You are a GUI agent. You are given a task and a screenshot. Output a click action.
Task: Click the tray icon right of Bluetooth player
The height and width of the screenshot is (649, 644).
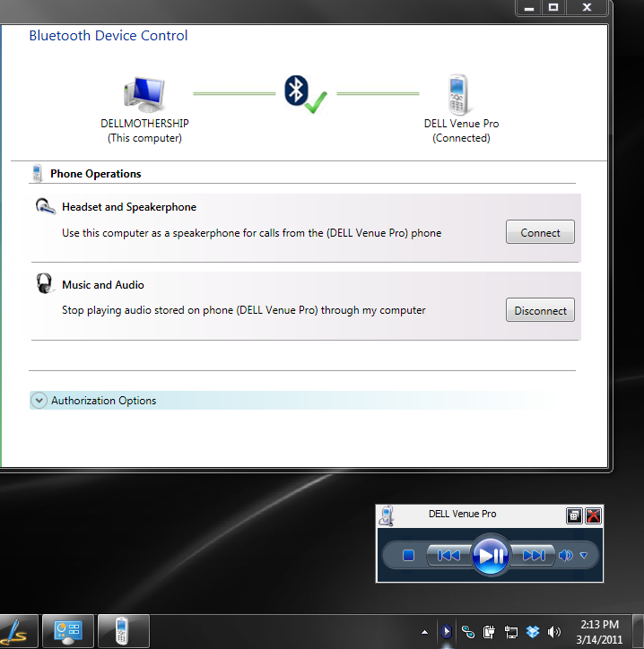coord(468,632)
